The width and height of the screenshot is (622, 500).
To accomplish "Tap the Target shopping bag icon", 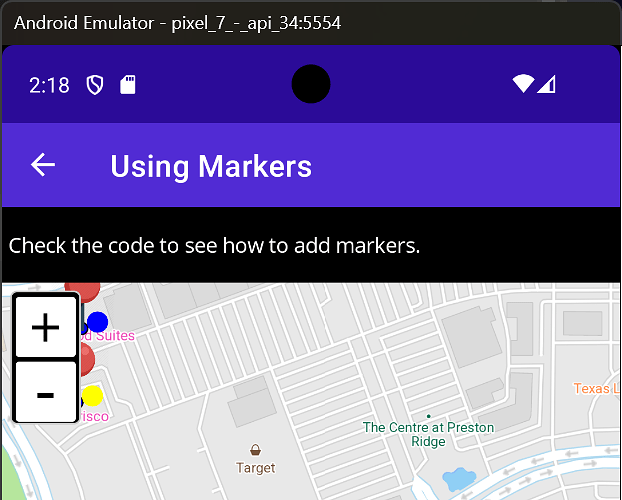I will pos(256,449).
